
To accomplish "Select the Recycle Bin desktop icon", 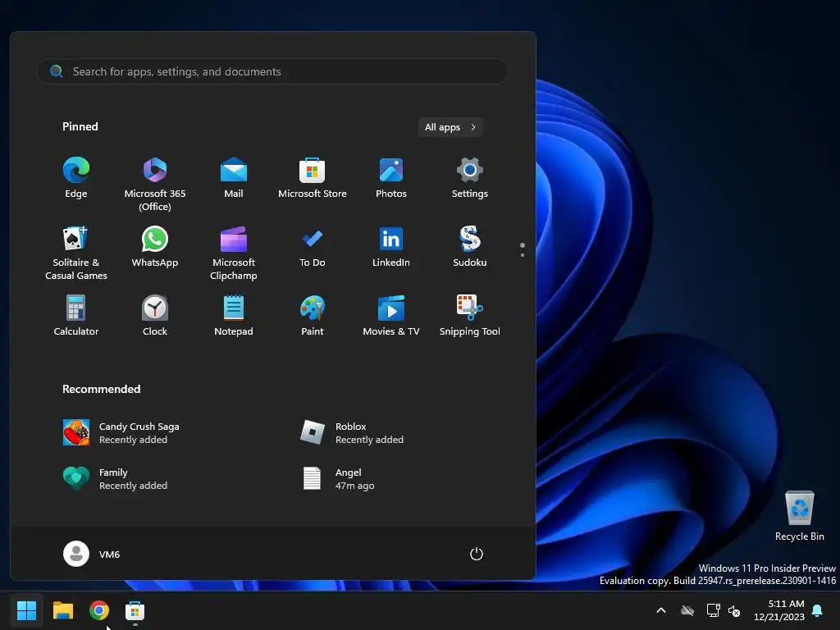I will point(799,516).
